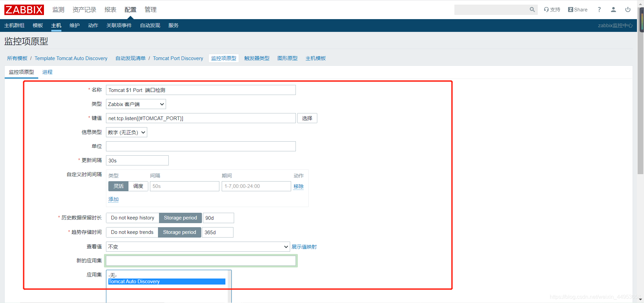Open Template Tomcat Auto Discovery link
The image size is (644, 303).
71,58
